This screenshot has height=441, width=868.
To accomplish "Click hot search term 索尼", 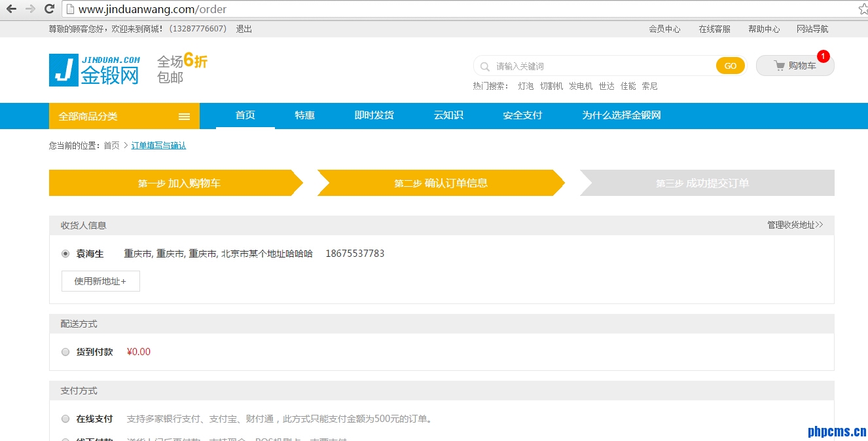I will point(649,86).
